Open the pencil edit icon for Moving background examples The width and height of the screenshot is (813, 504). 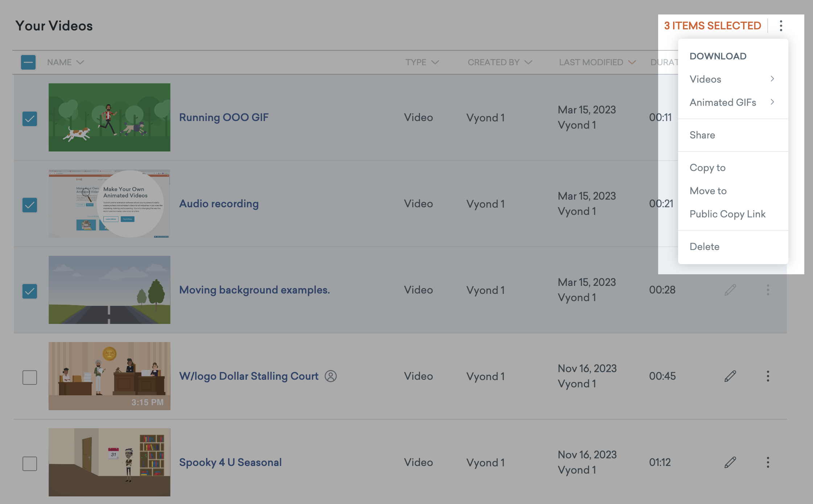(730, 290)
